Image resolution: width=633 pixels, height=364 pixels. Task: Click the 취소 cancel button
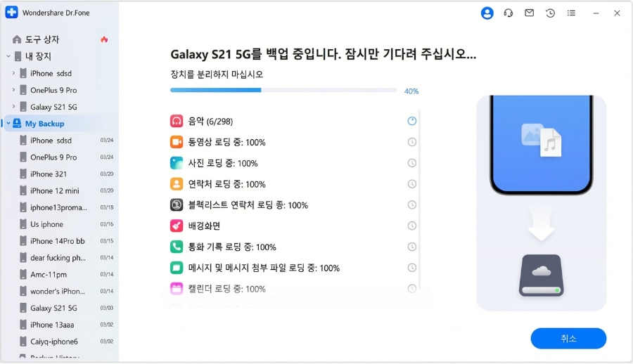click(568, 338)
